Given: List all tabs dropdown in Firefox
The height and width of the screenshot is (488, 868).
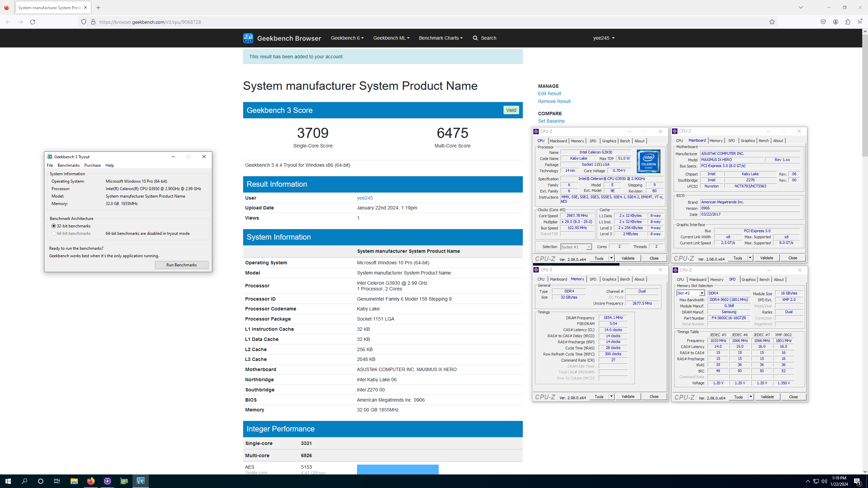Looking at the screenshot, I should pos(801,7).
